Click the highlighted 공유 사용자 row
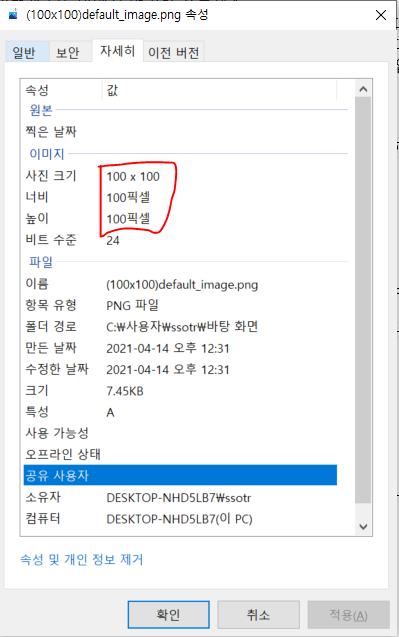Screen dimensions: 399x637 click(180, 475)
